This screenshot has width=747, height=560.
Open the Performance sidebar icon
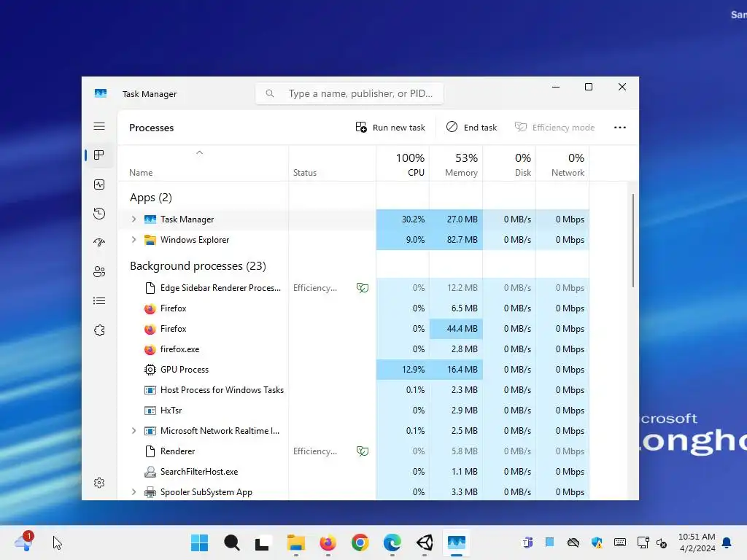(x=99, y=184)
